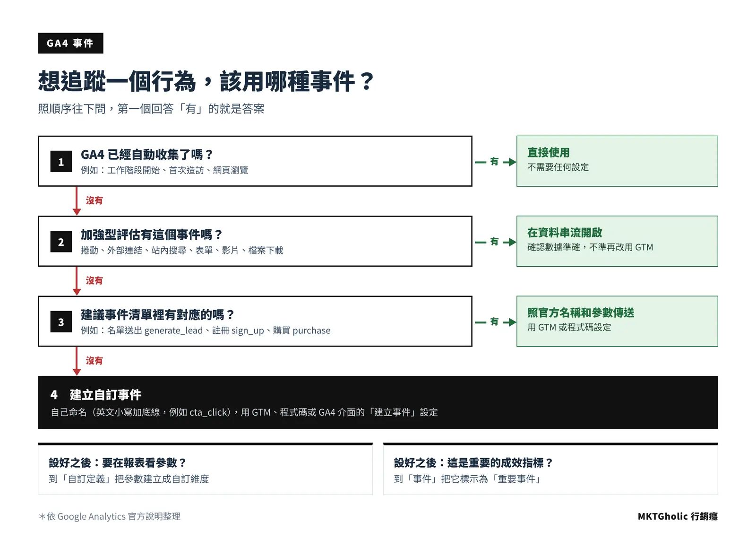
Task: Click example text '例如：工作階段開始、首次造訪、網頁瀏覽'
Action: click(164, 170)
